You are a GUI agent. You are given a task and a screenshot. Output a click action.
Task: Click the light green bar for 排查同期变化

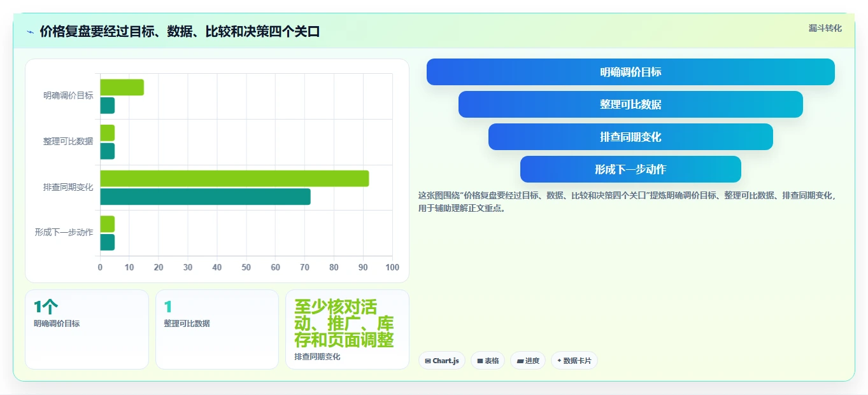234,179
